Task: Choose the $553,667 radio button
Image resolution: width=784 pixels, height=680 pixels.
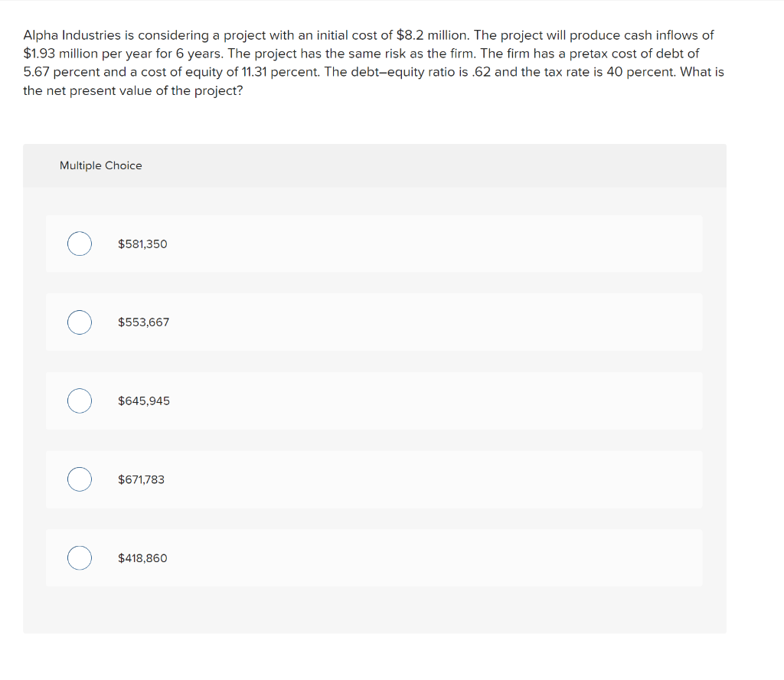Action: (79, 322)
